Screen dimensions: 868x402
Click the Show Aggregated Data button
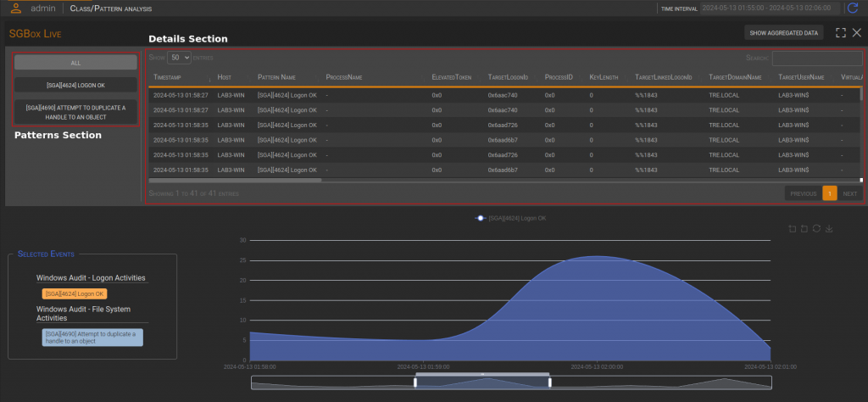783,33
